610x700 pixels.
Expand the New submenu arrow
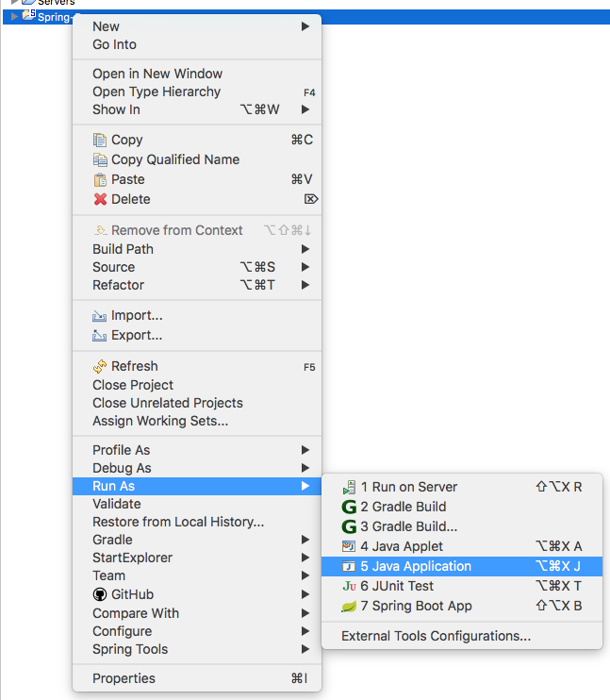(x=305, y=26)
